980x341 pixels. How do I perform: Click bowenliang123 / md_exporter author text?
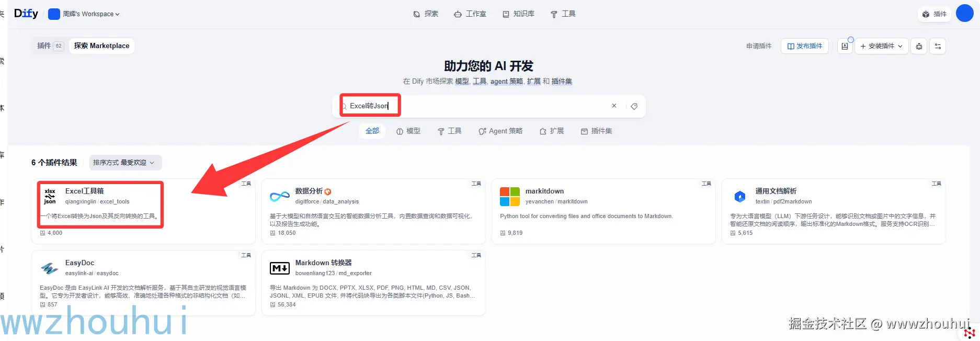tap(333, 274)
